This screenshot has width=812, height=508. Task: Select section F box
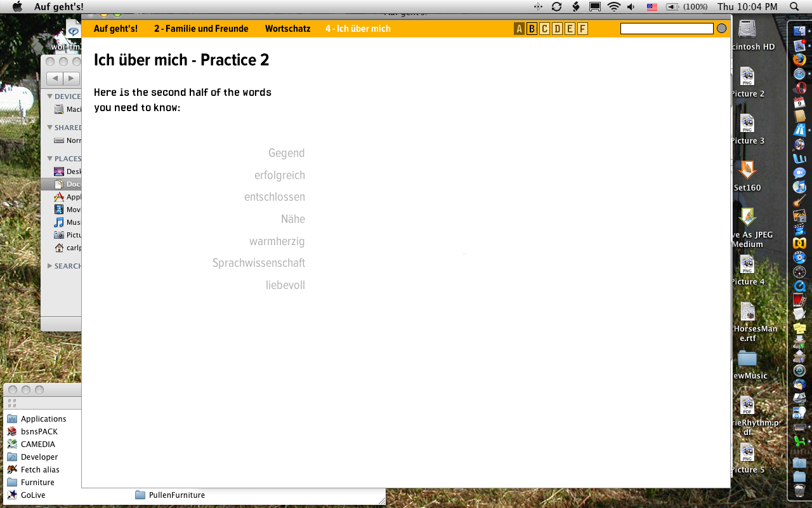(x=582, y=29)
